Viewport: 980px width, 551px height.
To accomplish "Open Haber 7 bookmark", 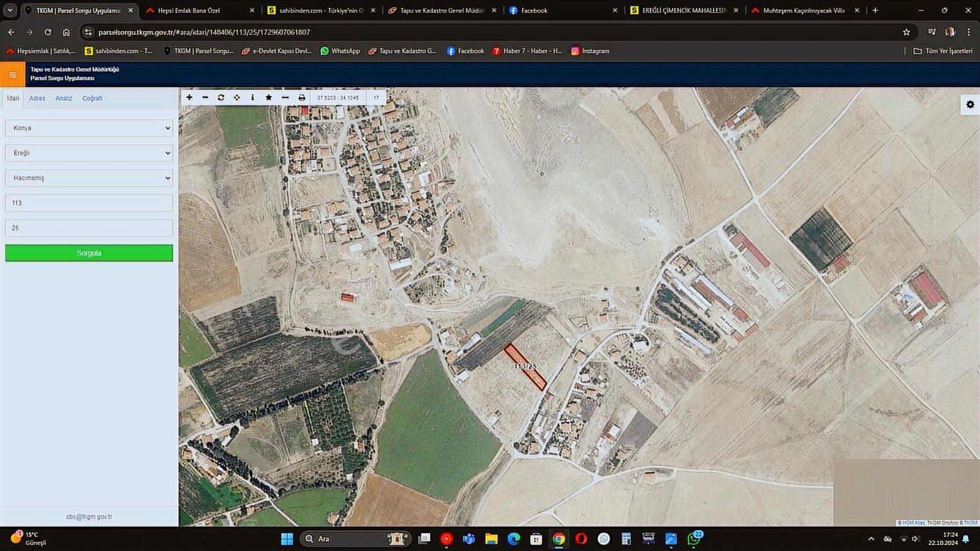I will pyautogui.click(x=527, y=51).
